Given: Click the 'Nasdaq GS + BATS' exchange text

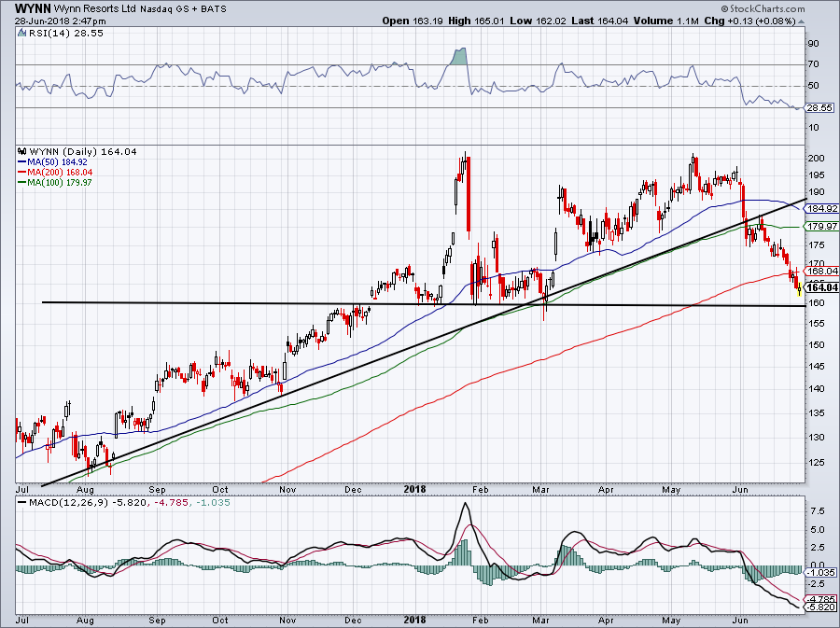Looking at the screenshot, I should click(183, 9).
